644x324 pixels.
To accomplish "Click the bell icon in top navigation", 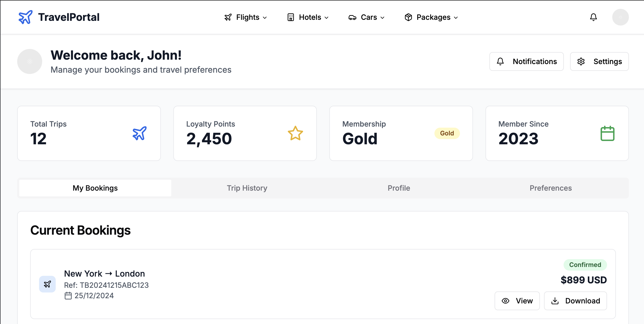I will click(x=593, y=17).
